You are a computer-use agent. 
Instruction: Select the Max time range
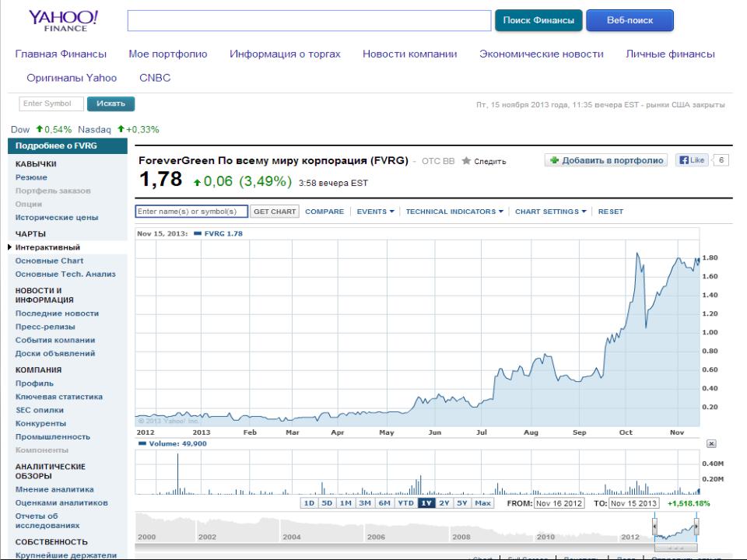[482, 503]
